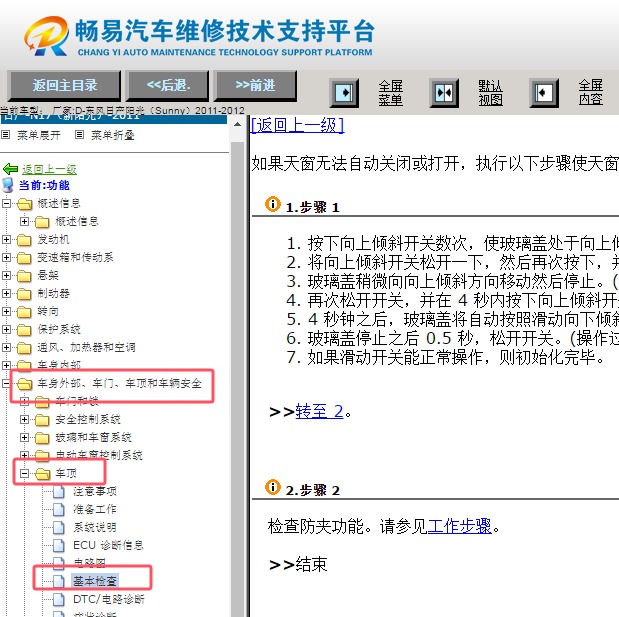This screenshot has height=617, width=619.
Task: Select 车身外部、车门、车顶和车辆安全 tree item
Action: pyautogui.click(x=120, y=383)
